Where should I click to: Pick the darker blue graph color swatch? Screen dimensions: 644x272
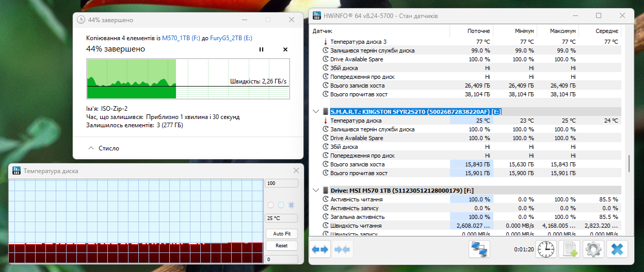pyautogui.click(x=291, y=205)
